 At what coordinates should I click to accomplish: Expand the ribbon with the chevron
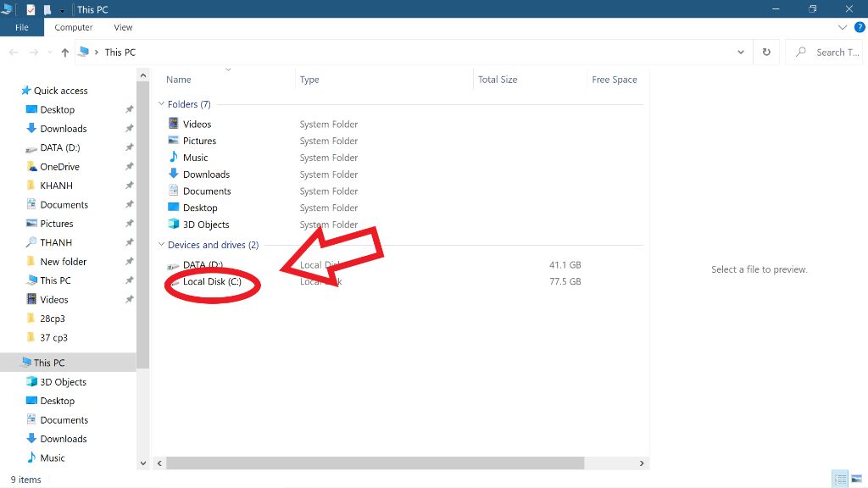click(843, 27)
